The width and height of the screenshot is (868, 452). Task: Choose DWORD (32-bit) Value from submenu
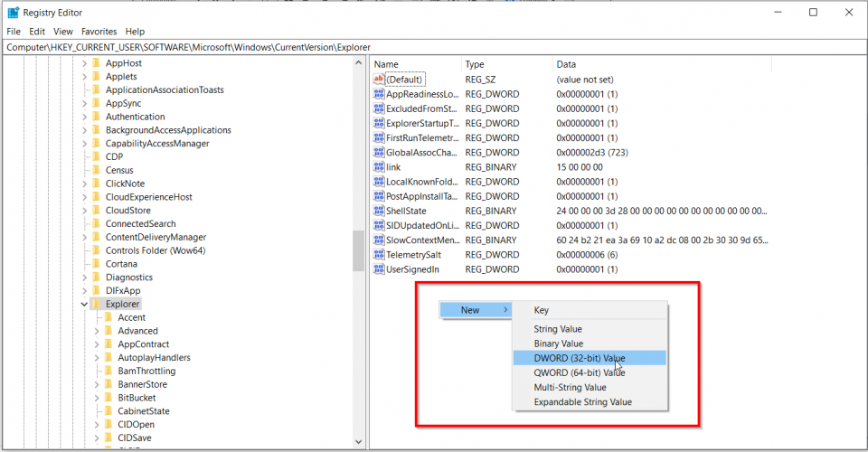[590, 358]
